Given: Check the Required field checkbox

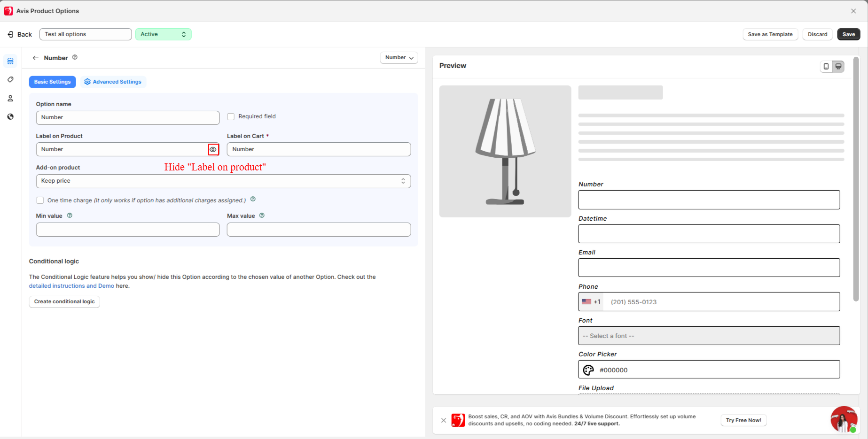Looking at the screenshot, I should pyautogui.click(x=231, y=116).
